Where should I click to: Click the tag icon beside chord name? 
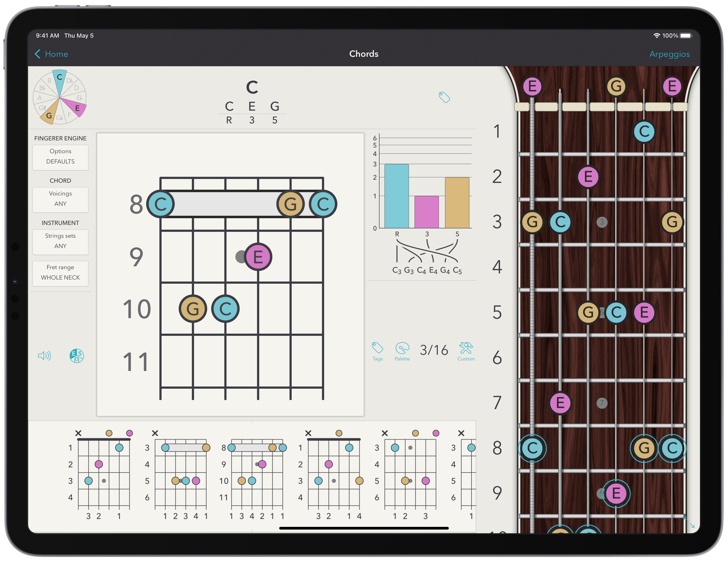point(444,97)
